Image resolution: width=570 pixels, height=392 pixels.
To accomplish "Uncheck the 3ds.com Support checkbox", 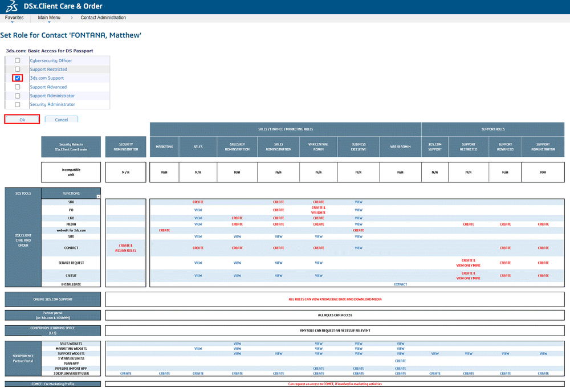I will (18, 78).
